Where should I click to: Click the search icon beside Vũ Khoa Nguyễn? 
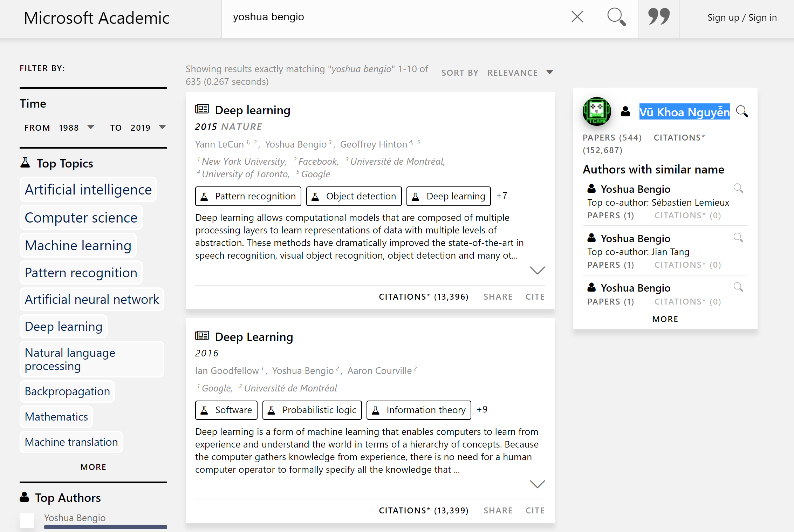(x=742, y=112)
